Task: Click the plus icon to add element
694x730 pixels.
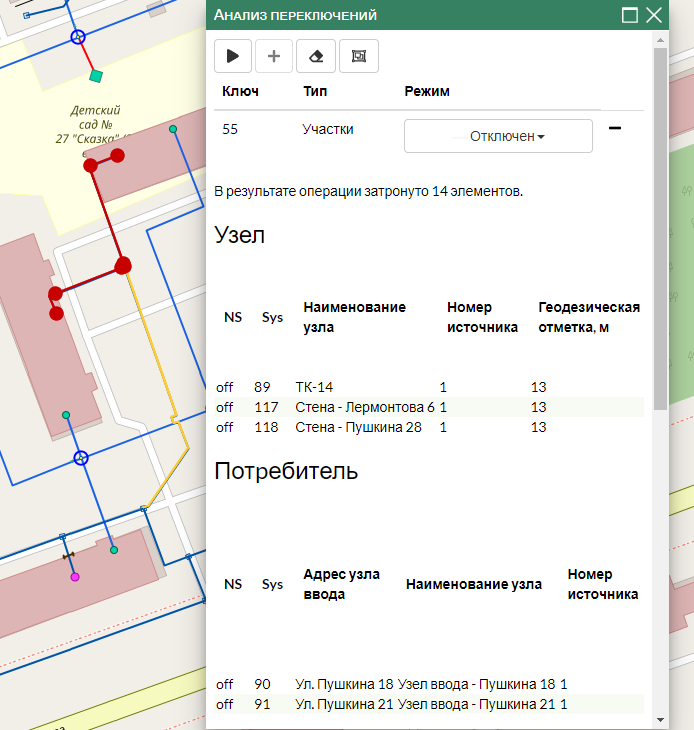Action: coord(274,56)
